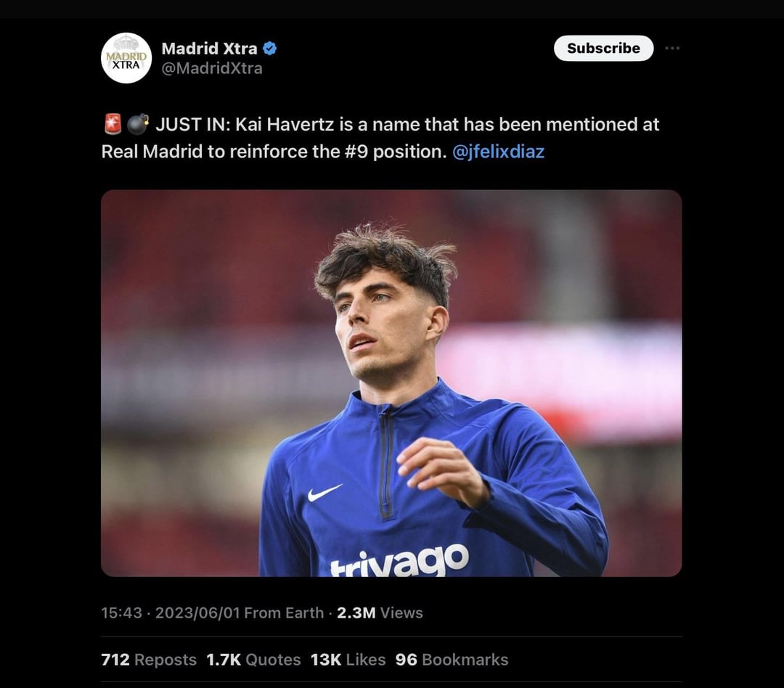Click the trivago logo on the jacket
This screenshot has height=688, width=784.
(x=399, y=561)
